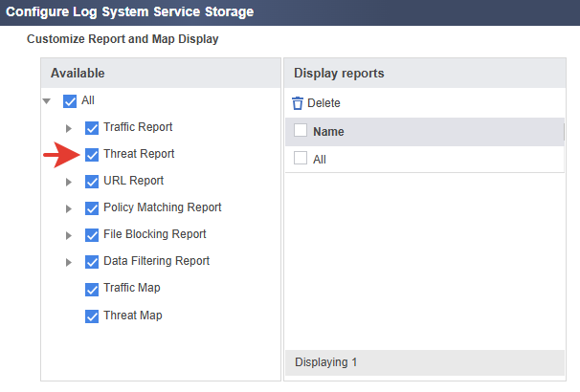Uncheck the Traffic Report checkbox
This screenshot has width=580, height=392.
92,127
